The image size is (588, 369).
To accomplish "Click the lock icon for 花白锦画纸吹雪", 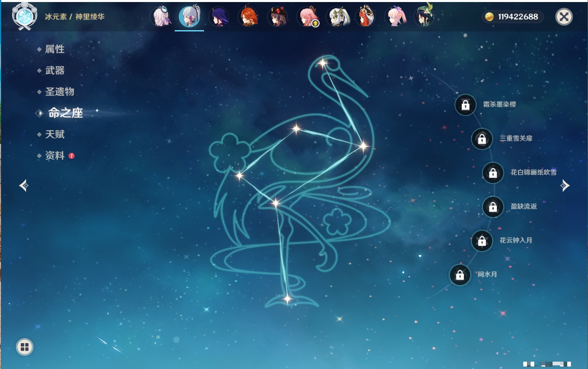I will pyautogui.click(x=493, y=173).
